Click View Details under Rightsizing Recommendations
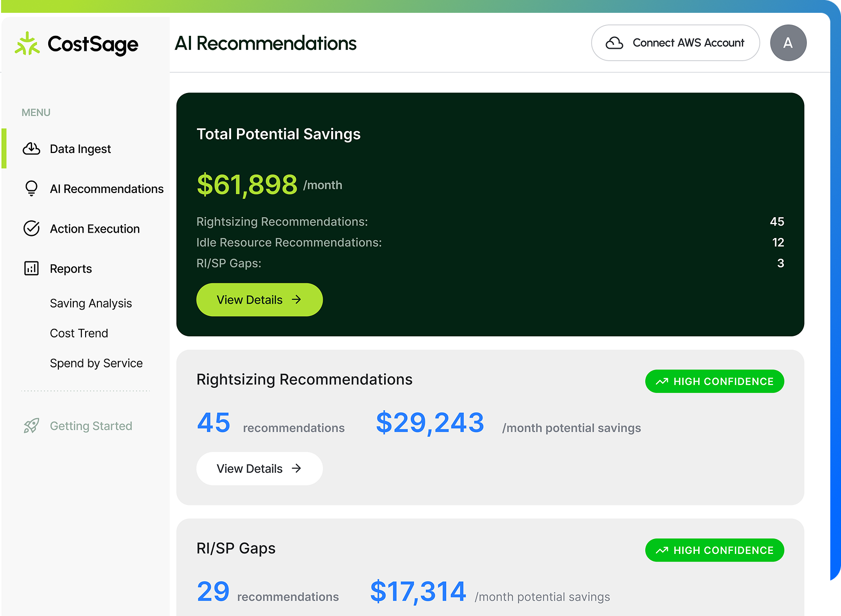Screen dimensions: 841x616 [259, 468]
